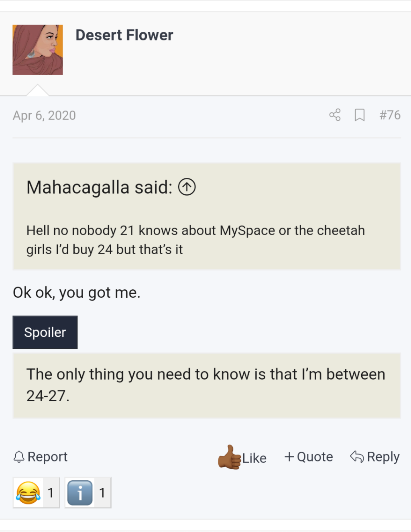Open the post number #76 link
This screenshot has height=532, width=411.
pos(390,115)
